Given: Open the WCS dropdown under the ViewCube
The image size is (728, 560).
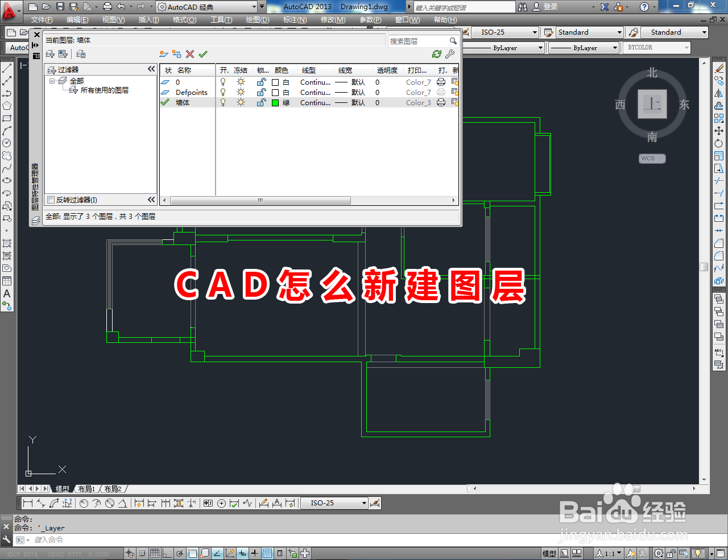Looking at the screenshot, I should (x=652, y=159).
